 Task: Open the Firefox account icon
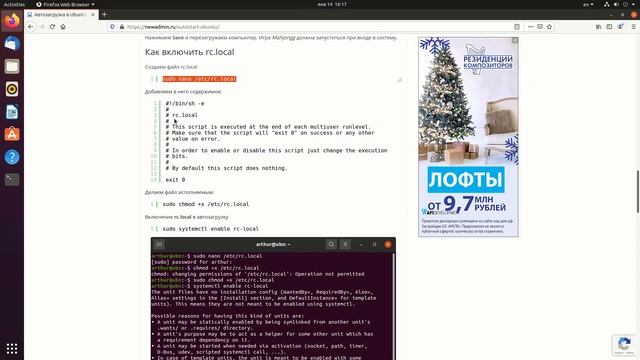(620, 27)
